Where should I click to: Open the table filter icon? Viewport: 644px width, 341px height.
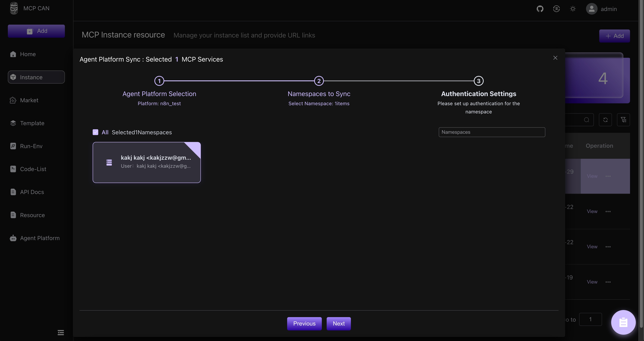coord(623,120)
